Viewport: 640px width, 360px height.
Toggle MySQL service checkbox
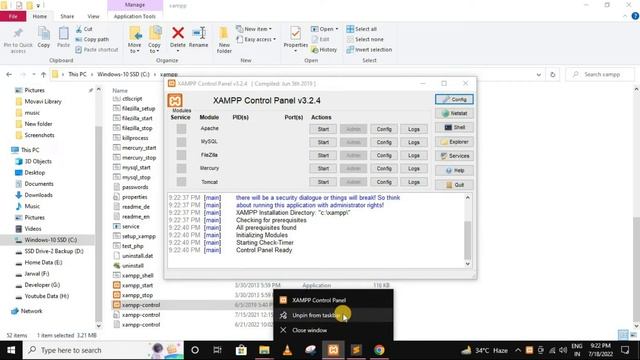pyautogui.click(x=181, y=142)
